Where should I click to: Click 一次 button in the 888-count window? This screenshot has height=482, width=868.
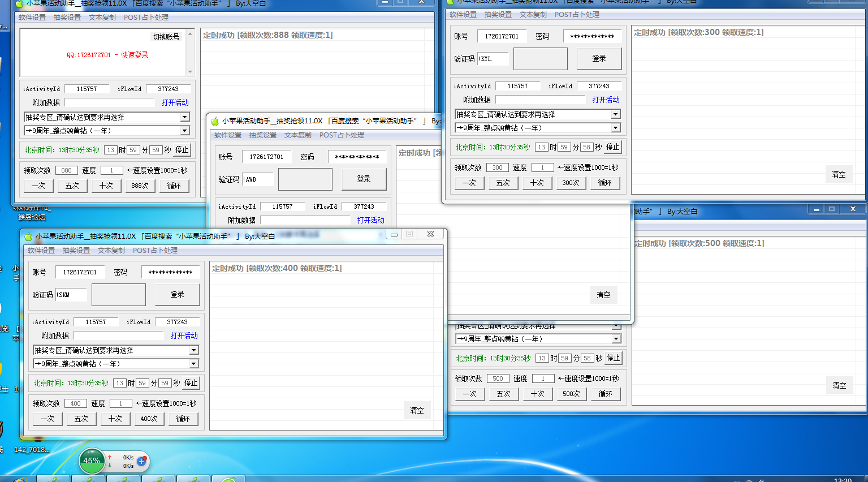tap(38, 186)
